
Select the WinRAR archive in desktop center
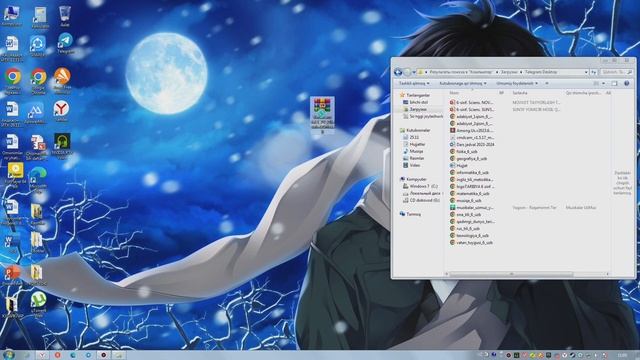point(322,114)
